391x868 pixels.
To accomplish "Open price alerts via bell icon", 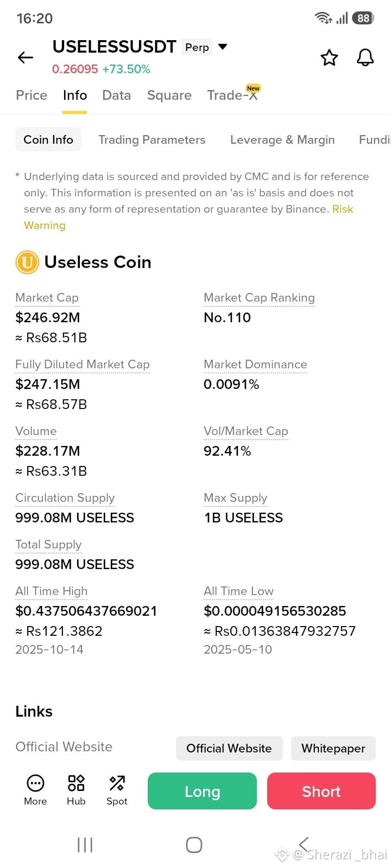I will [x=365, y=58].
